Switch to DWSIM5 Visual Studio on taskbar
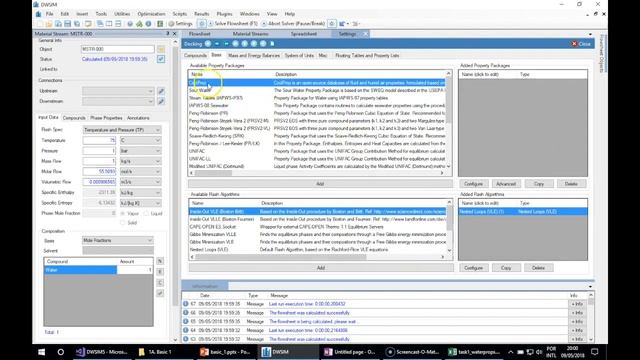This screenshot has width=640, height=360. click(x=102, y=352)
